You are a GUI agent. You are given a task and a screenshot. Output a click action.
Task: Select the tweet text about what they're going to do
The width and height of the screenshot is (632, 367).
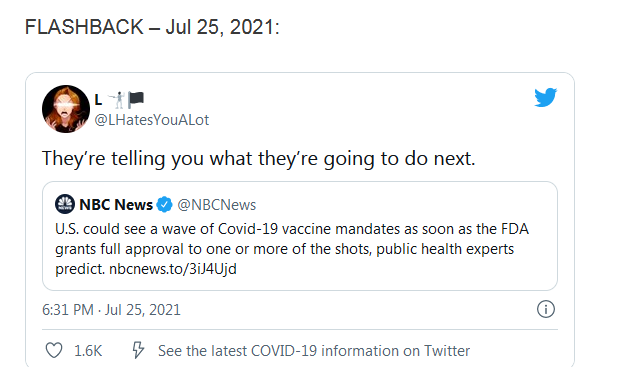(x=259, y=158)
